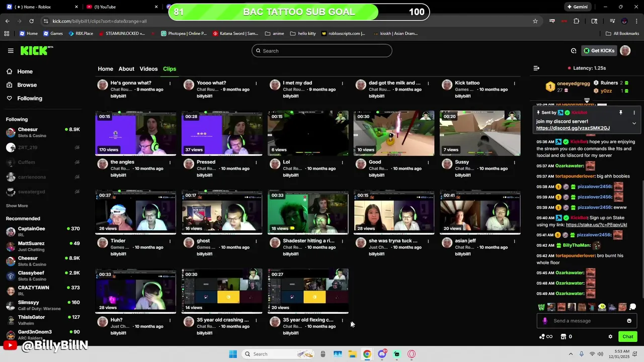
Task: Open the '35 year old flexing' clip options menu
Action: 342,320
